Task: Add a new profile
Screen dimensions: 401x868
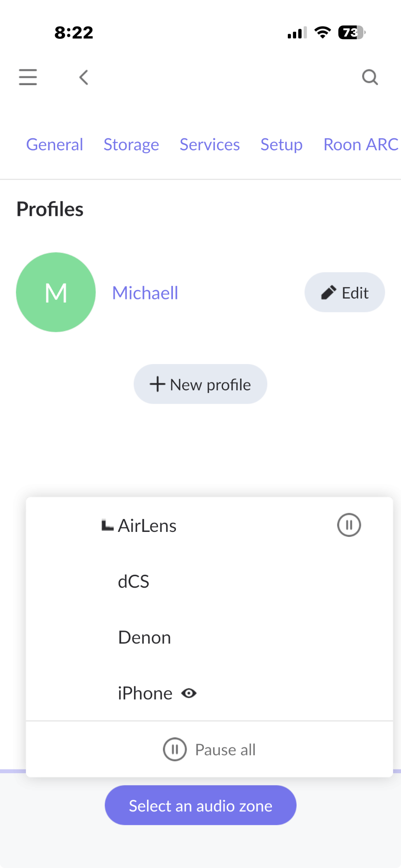Action: point(200,384)
